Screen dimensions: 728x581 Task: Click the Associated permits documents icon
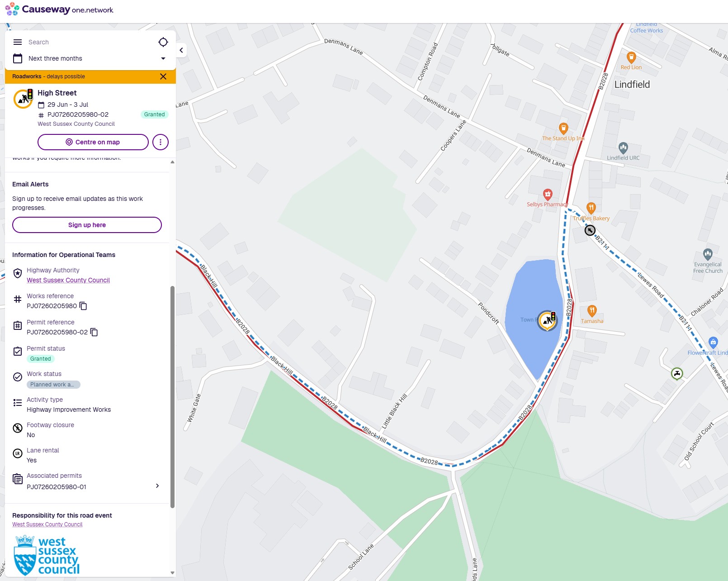click(18, 479)
